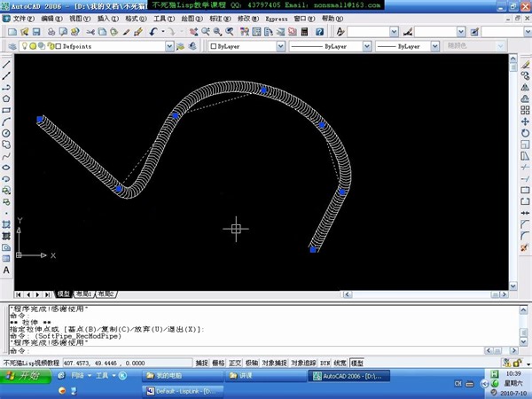Click the command line input field
The image size is (532, 399).
point(247,350)
